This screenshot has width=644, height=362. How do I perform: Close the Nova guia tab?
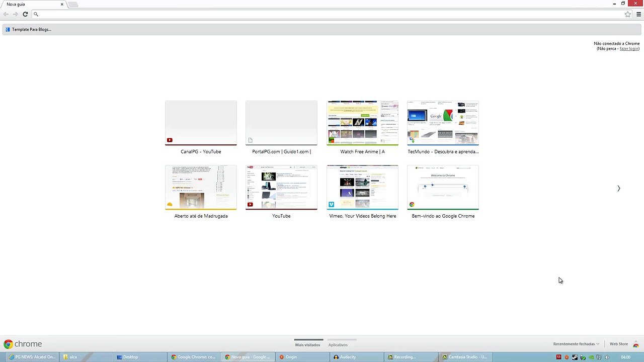(x=62, y=4)
